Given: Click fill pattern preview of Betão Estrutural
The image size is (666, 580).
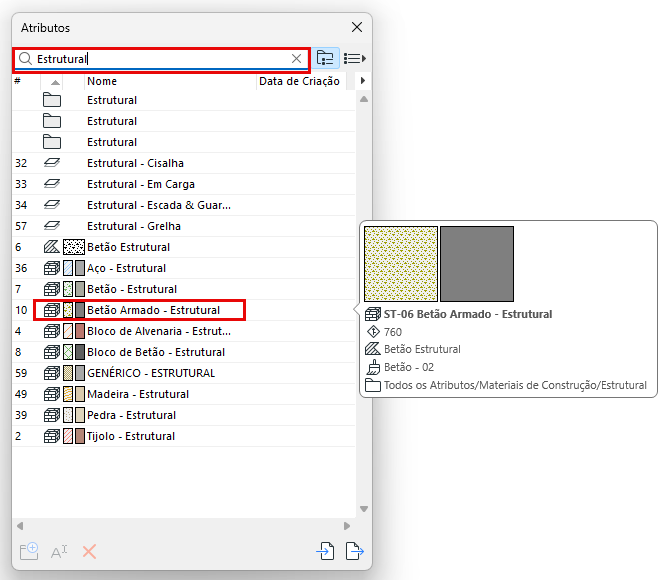Looking at the screenshot, I should coord(73,247).
